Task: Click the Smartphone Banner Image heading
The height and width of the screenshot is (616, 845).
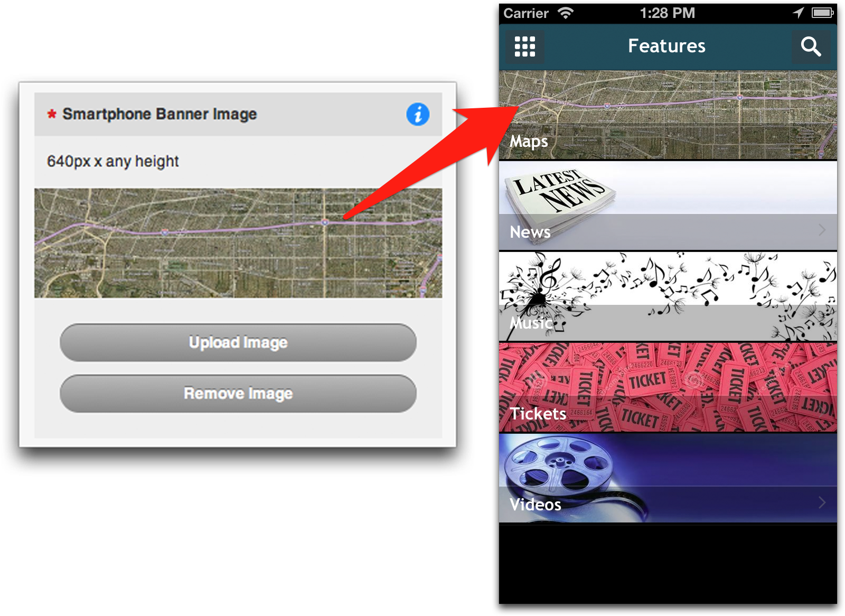Action: click(x=159, y=114)
